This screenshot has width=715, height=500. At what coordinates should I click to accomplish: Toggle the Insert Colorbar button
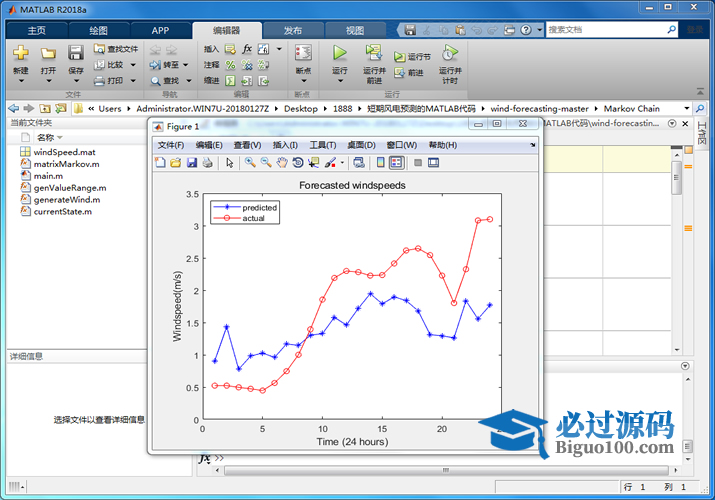tap(380, 162)
